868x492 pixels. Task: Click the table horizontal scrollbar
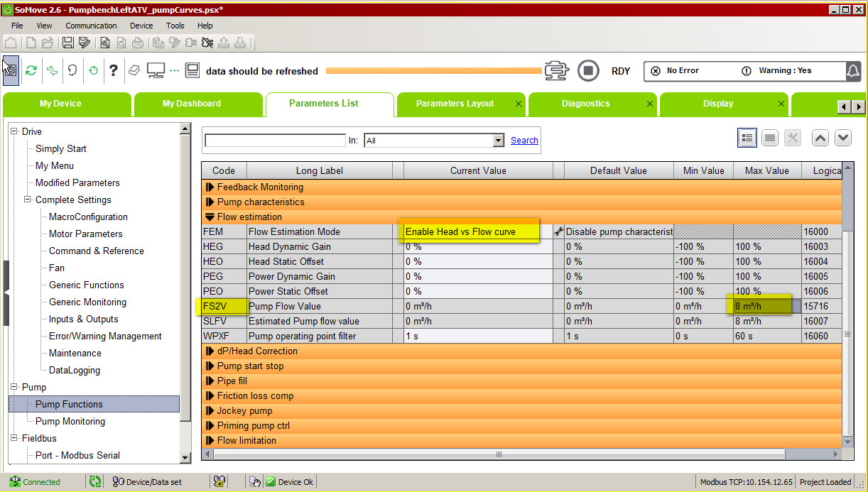pyautogui.click(x=500, y=454)
